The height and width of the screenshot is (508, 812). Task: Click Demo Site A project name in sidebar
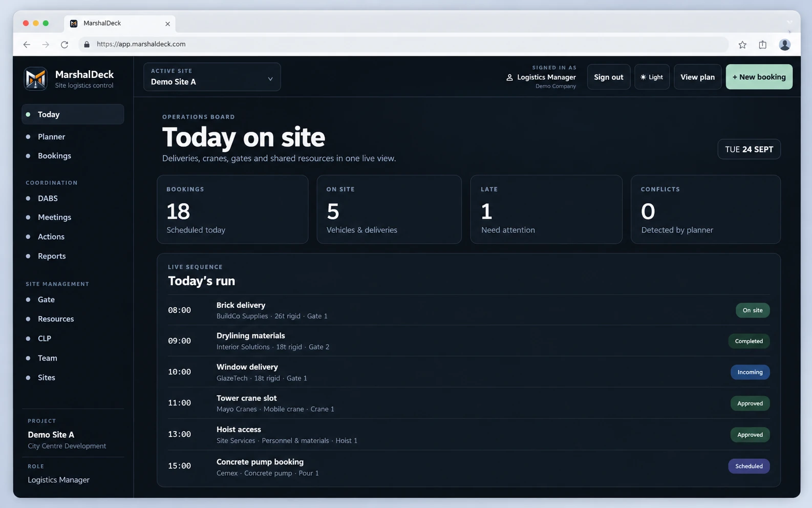point(51,435)
